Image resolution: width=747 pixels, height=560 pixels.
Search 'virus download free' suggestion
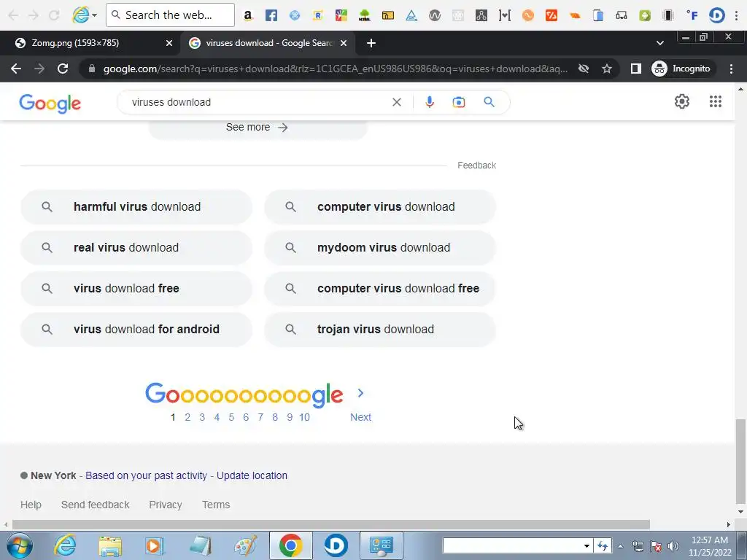pos(136,288)
